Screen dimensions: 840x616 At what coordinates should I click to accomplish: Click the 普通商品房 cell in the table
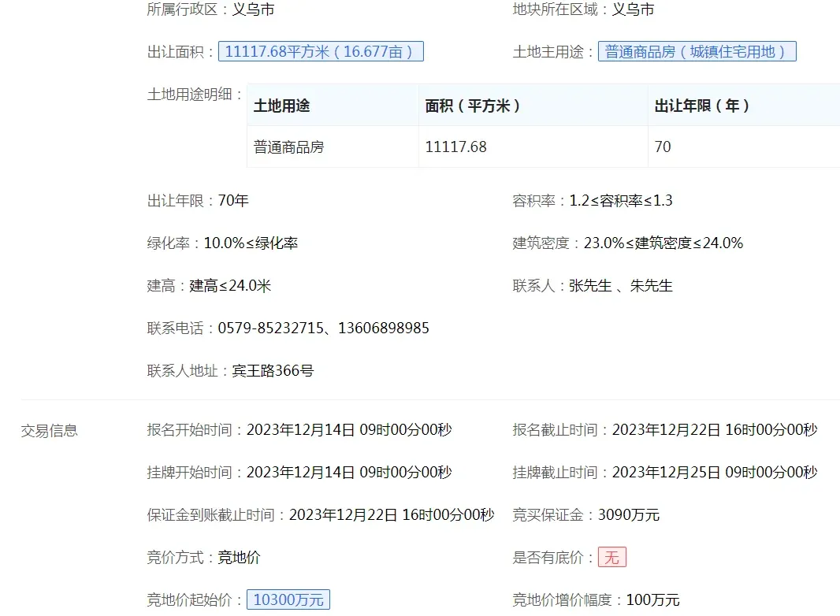click(x=288, y=147)
